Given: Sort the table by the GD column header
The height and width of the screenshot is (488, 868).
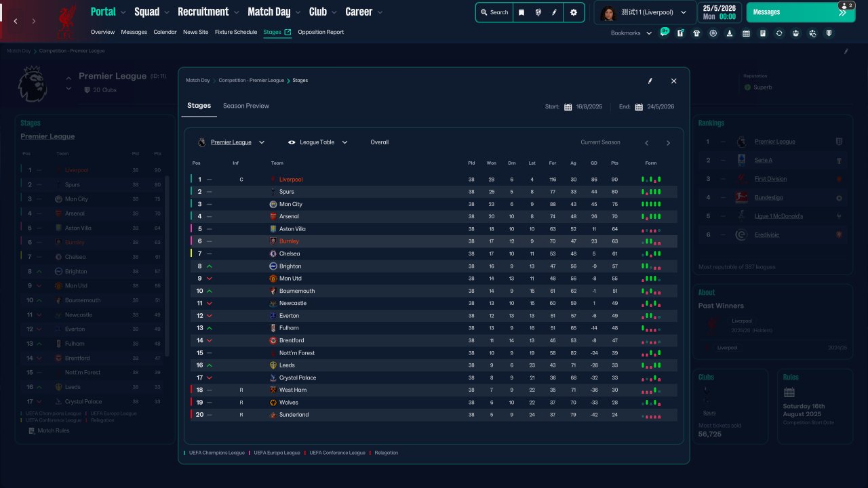Looking at the screenshot, I should tap(594, 163).
